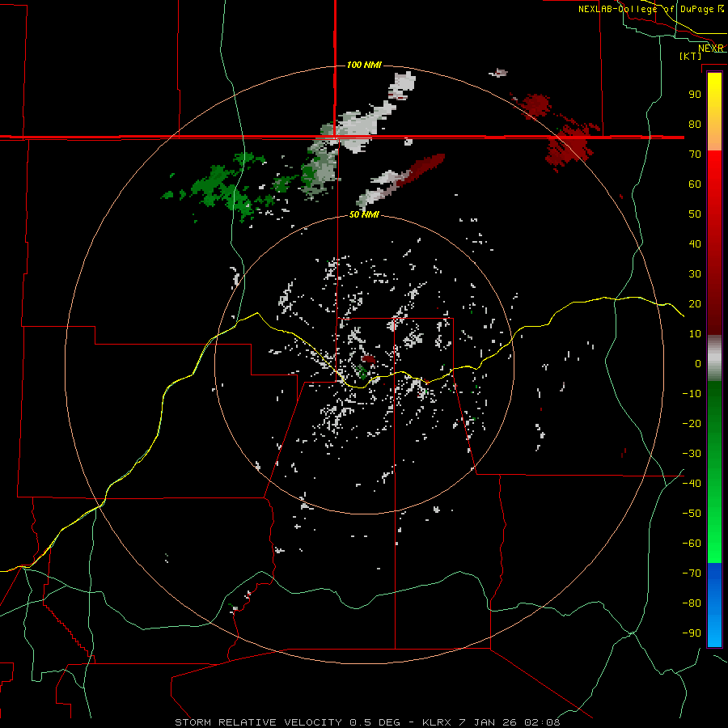
Task: Click the positive 60 scale value
Action: point(695,184)
